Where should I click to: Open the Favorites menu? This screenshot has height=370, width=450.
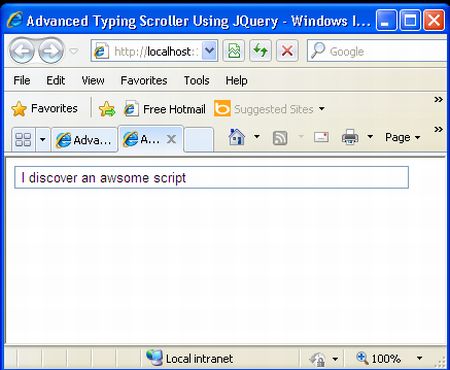(x=144, y=80)
